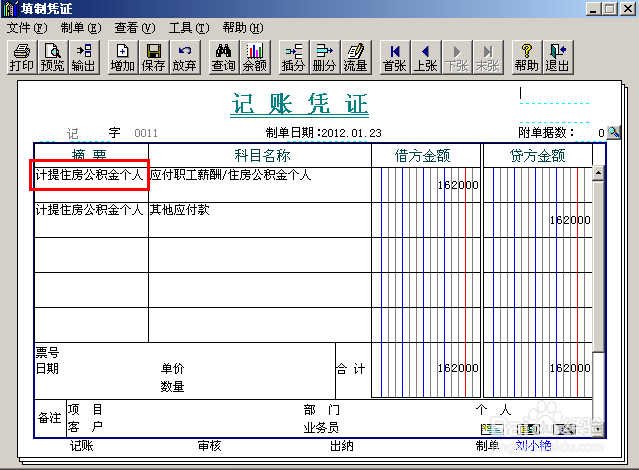
Task: Show account 余额 balance
Action: tap(255, 57)
